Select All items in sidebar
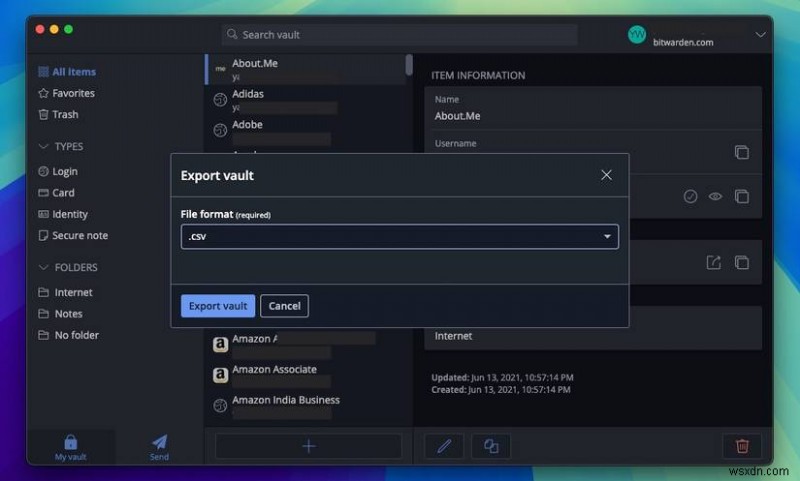 [x=67, y=72]
